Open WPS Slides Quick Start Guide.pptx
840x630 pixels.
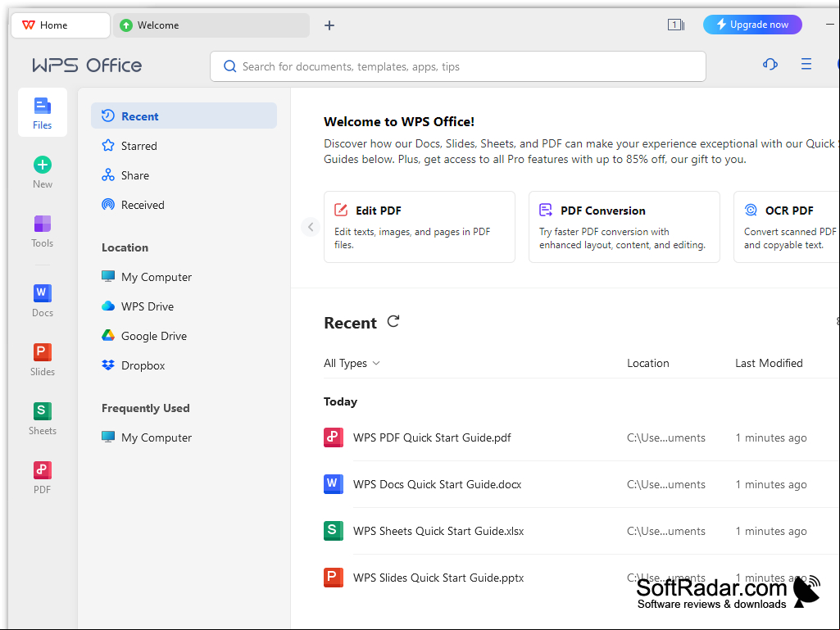coord(438,578)
